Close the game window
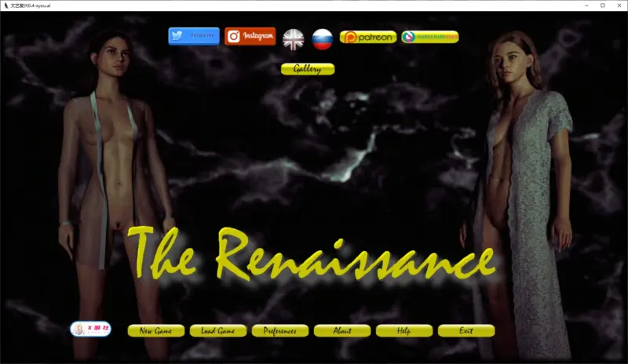This screenshot has height=364, width=628. (x=619, y=5)
